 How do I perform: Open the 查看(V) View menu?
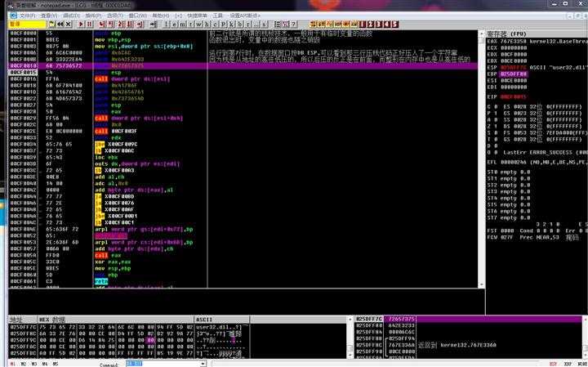[x=49, y=16]
